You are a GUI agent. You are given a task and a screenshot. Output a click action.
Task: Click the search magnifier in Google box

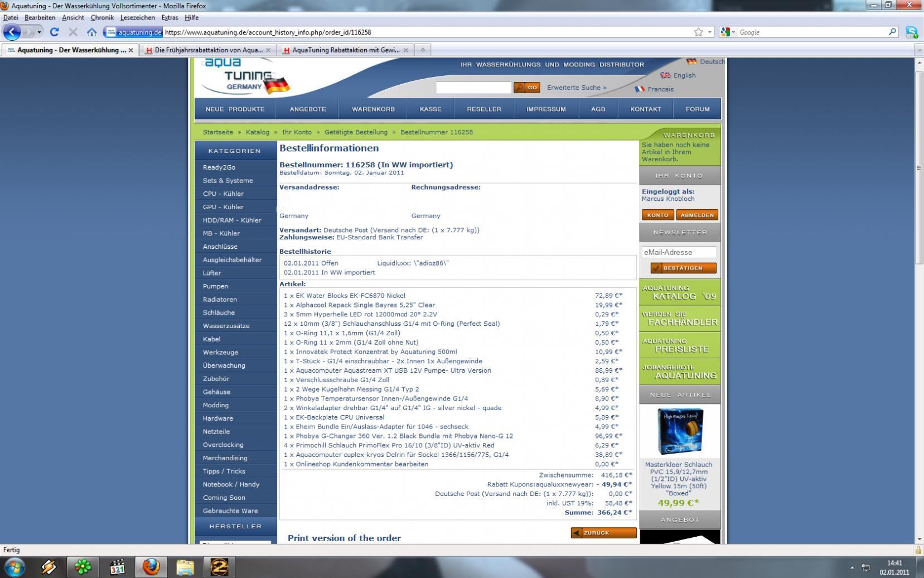coord(892,32)
